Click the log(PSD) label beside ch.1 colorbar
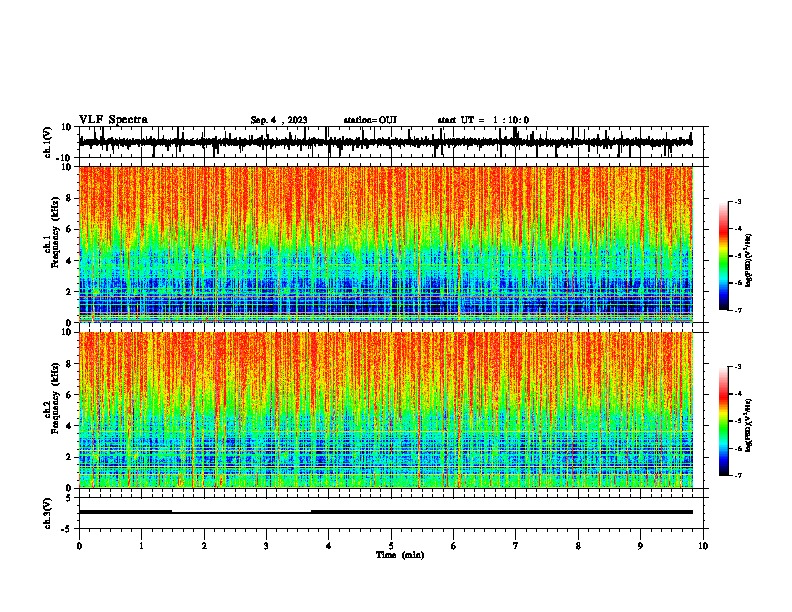 748,261
